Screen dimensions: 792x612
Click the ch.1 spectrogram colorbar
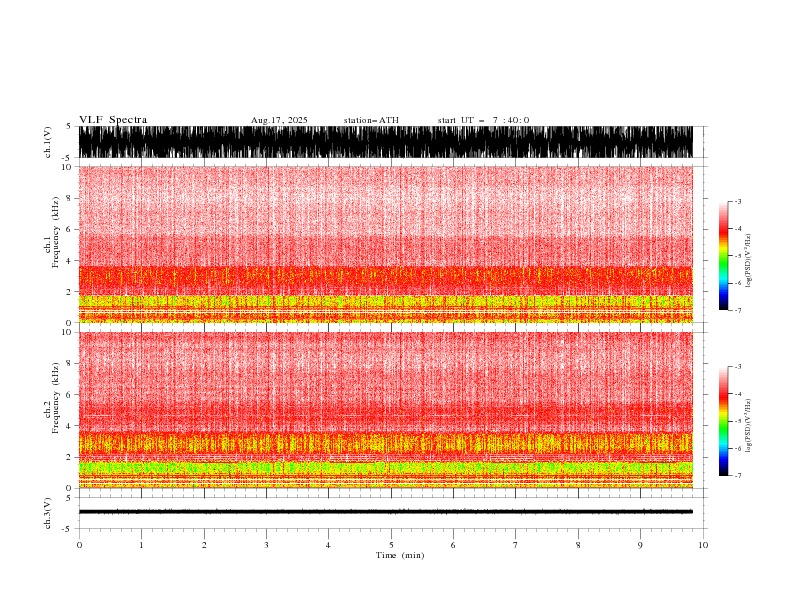click(x=723, y=256)
